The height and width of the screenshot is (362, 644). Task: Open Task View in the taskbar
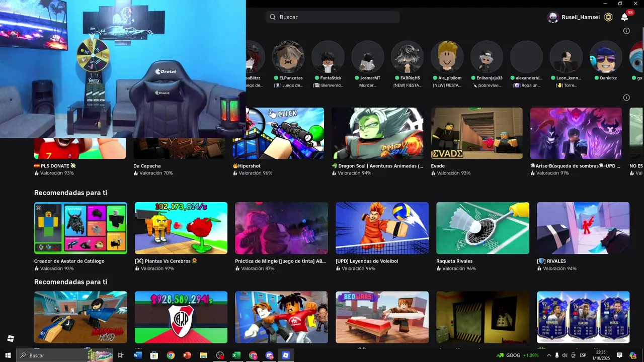(x=121, y=355)
